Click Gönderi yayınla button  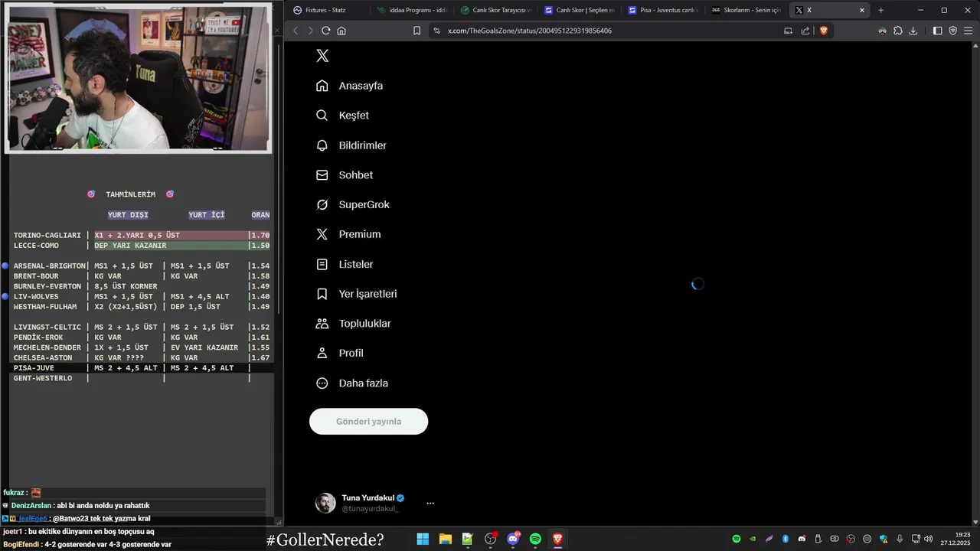368,422
